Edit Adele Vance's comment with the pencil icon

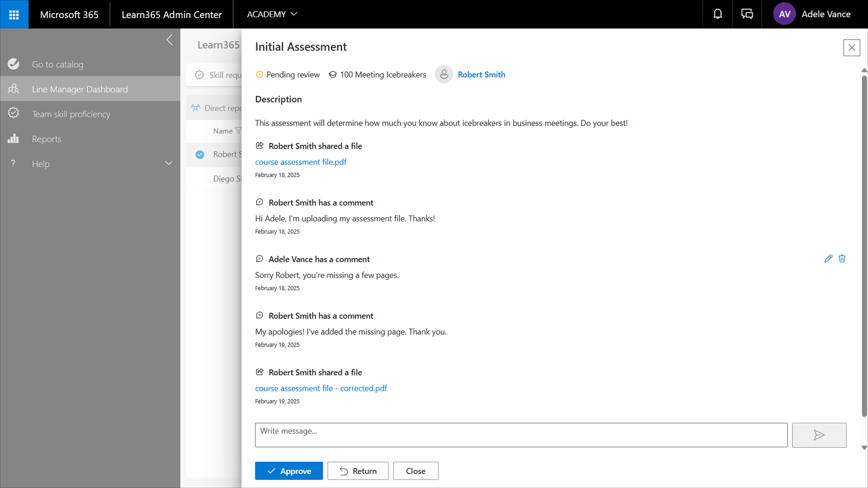click(828, 258)
